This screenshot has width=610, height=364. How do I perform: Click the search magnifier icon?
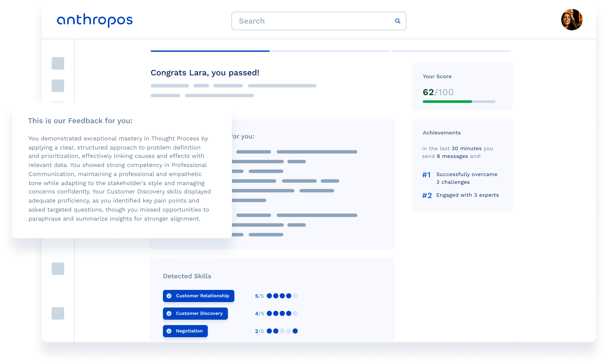click(397, 21)
